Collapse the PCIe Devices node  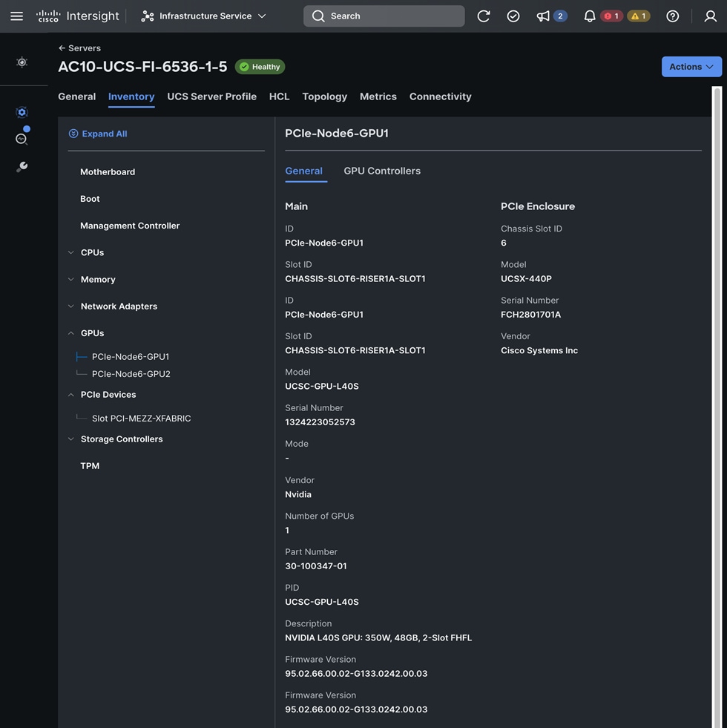point(71,395)
